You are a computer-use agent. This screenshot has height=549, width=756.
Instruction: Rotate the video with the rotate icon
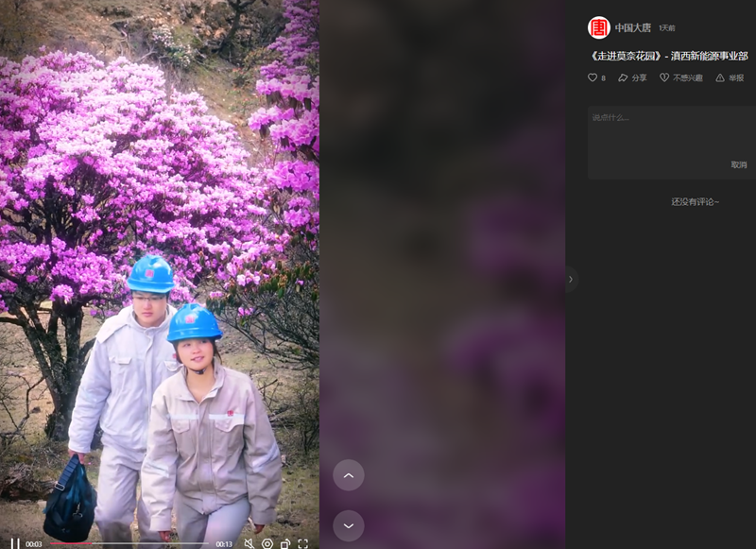click(x=285, y=543)
